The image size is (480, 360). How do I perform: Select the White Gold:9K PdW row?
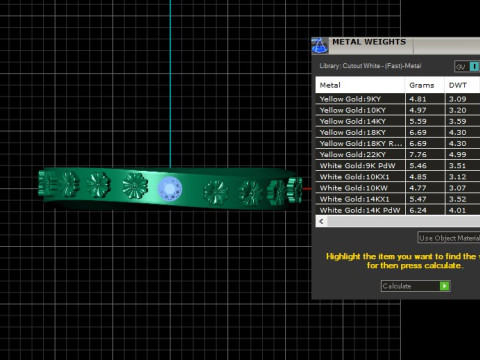(398, 166)
